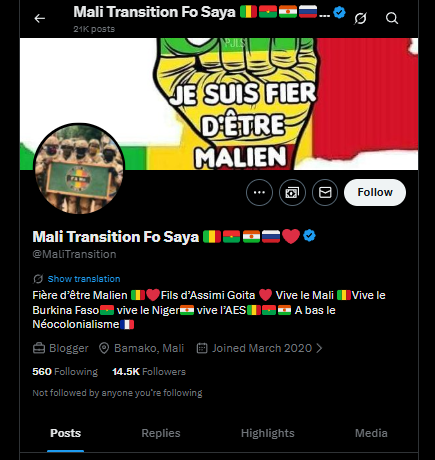Screen dimensions: 435x460
Task: Expand the Joined March 2020 chevron
Action: click(x=319, y=348)
